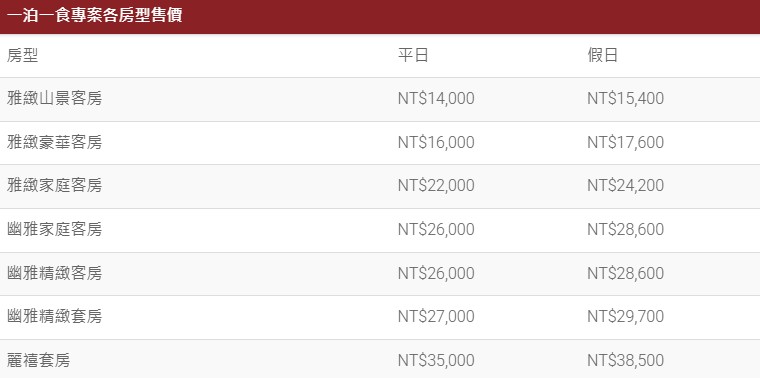The image size is (760, 378).
Task: Click holiday price NT$29,700
Action: [625, 316]
